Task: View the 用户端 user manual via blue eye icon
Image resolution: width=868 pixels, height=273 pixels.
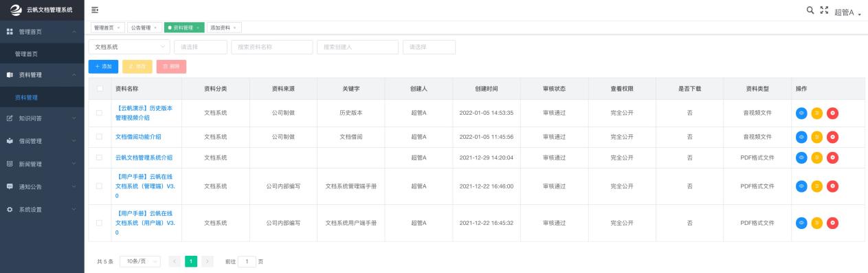Action: tap(801, 223)
